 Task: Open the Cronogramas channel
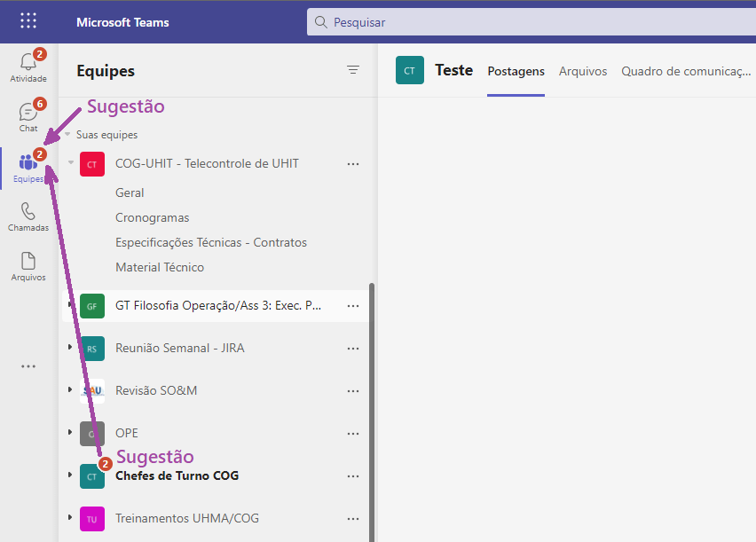click(x=153, y=218)
